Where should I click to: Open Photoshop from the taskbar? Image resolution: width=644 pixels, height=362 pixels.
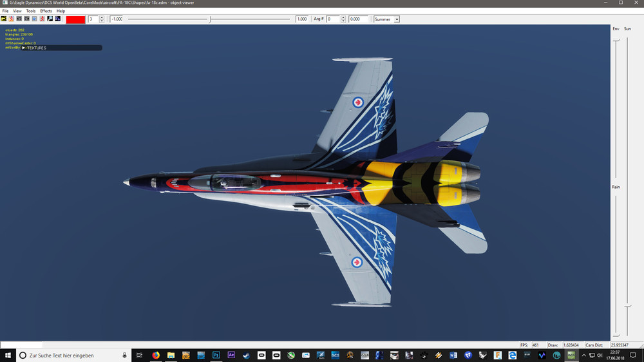click(216, 355)
